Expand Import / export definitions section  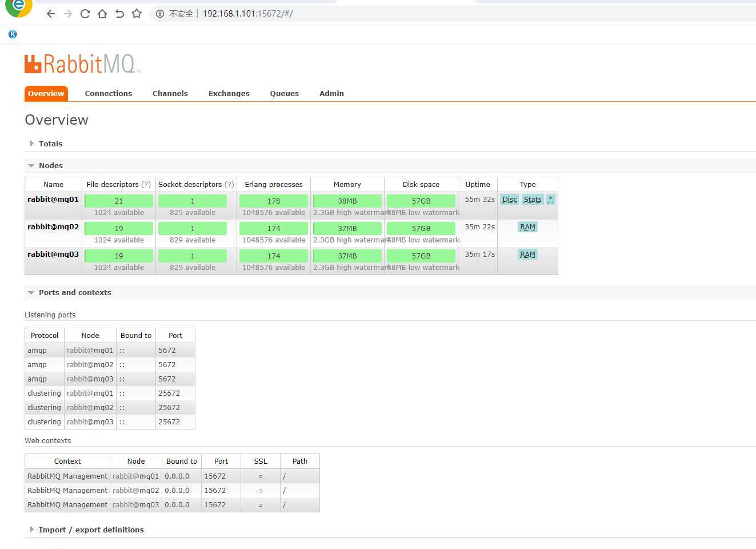(91, 530)
